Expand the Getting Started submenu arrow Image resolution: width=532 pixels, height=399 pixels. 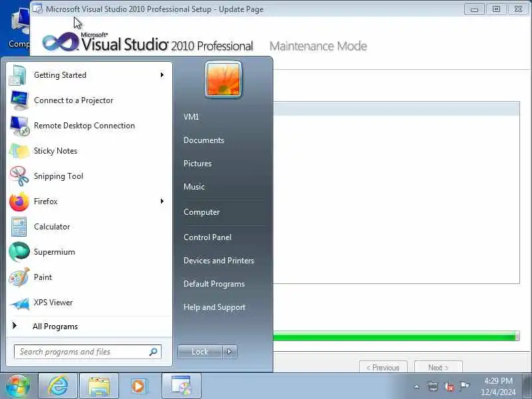162,74
